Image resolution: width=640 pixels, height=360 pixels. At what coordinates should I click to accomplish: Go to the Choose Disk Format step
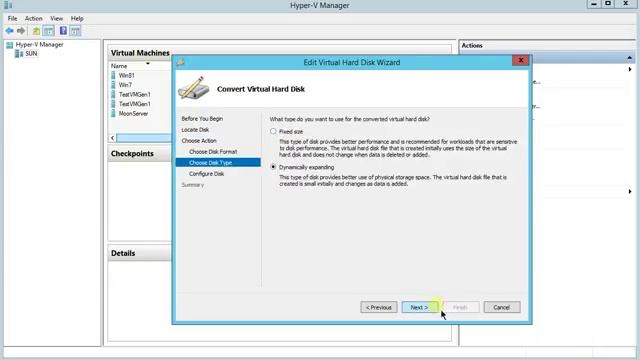coord(213,152)
